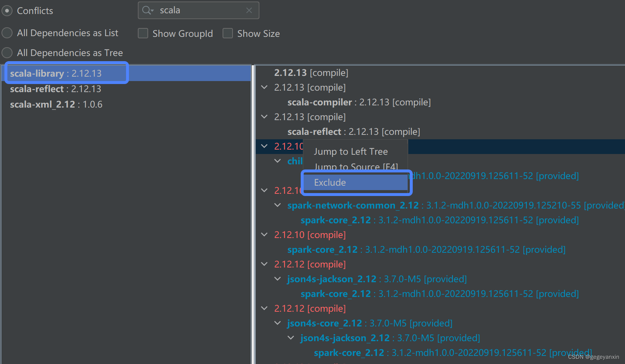Collapse the chill node chevron

point(277,161)
